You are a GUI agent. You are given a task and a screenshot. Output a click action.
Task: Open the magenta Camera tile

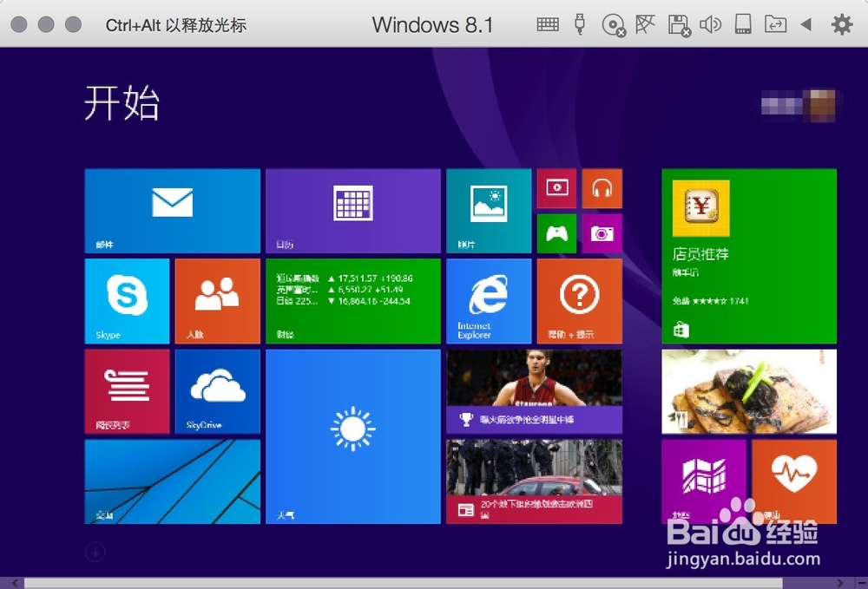pyautogui.click(x=602, y=234)
